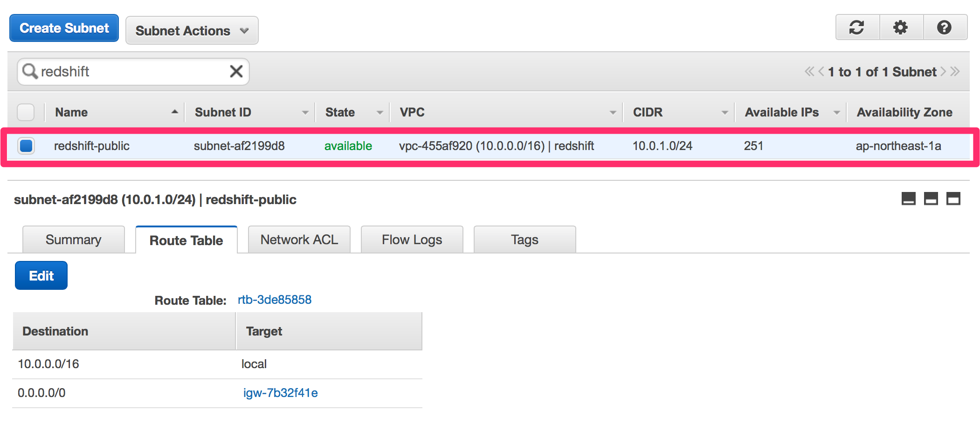Click into the redshift search field
The height and width of the screenshot is (438, 980).
(x=133, y=71)
